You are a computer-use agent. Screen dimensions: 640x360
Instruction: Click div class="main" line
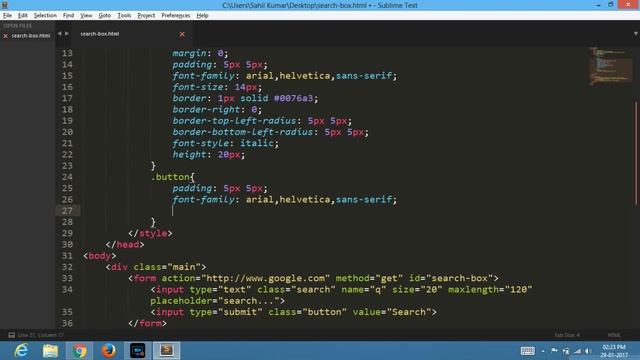[x=156, y=267]
